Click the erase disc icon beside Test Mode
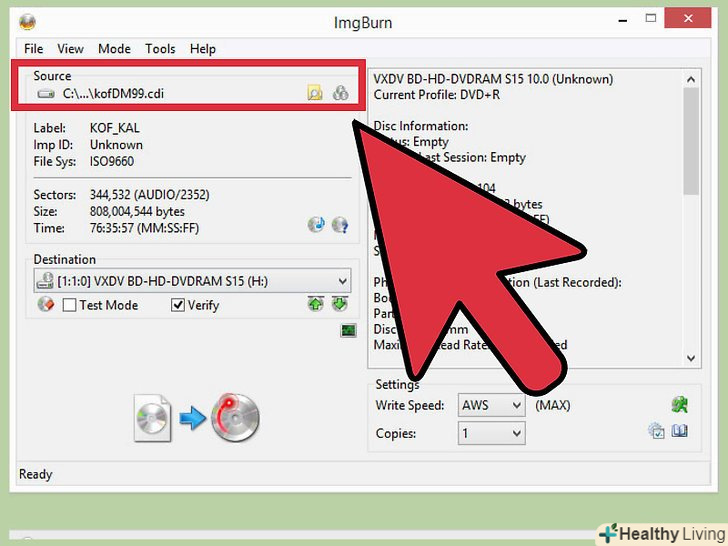Viewport: 728px width, 546px height. 46,305
